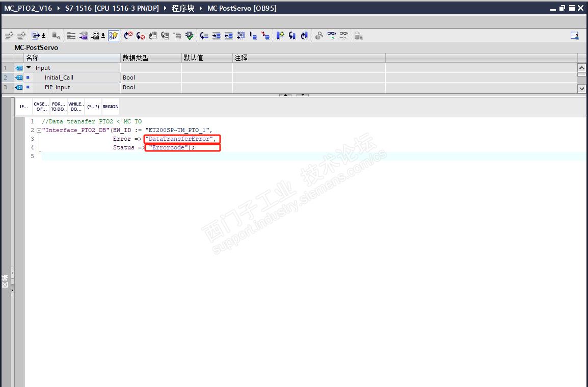Click the curved arrow with lines icon

[204, 36]
